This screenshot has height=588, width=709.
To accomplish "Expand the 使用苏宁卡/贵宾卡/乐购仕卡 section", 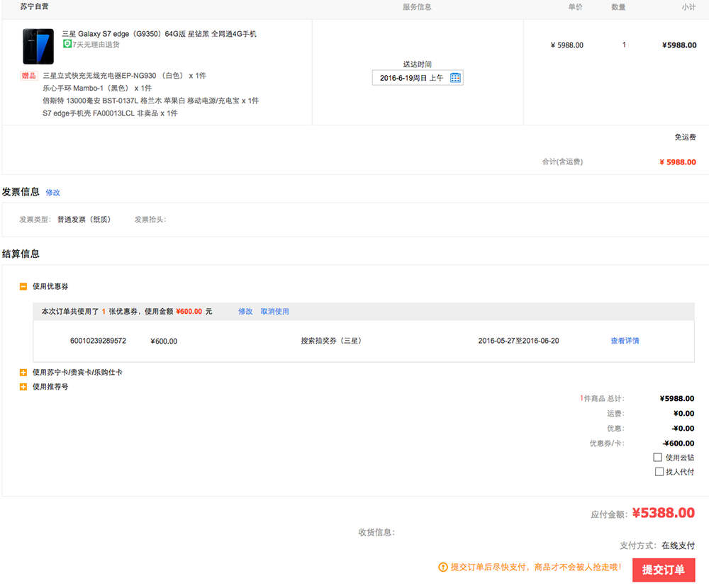I will point(23,373).
